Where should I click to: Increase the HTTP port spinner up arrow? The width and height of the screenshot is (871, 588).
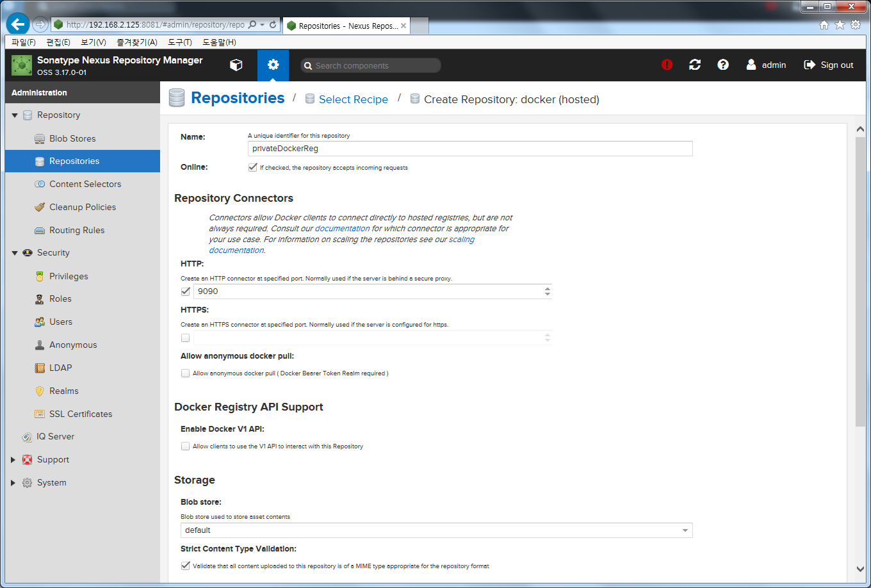pos(547,288)
